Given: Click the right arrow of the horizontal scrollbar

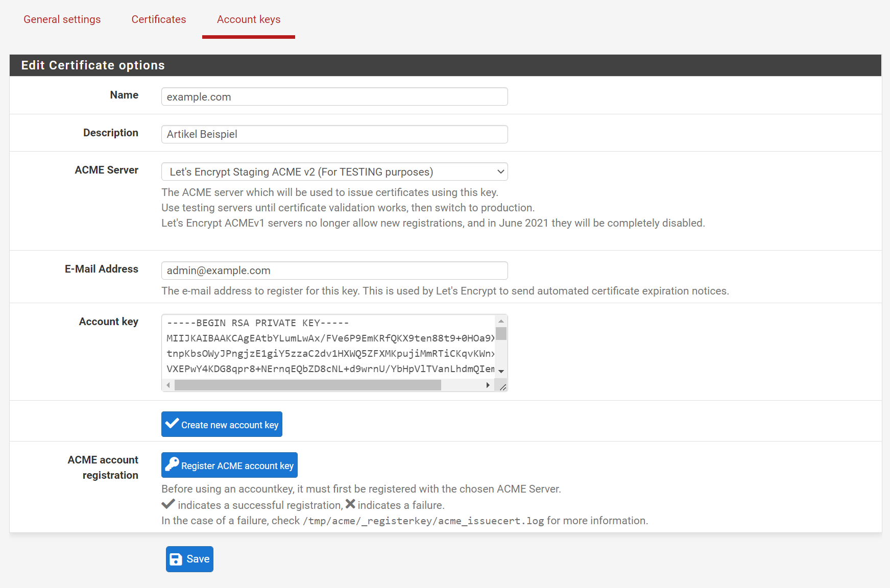Looking at the screenshot, I should tap(488, 385).
